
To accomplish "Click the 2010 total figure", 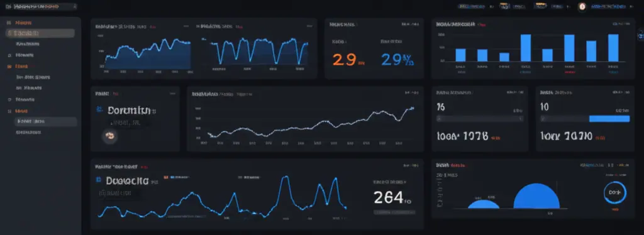I will click(579, 136).
